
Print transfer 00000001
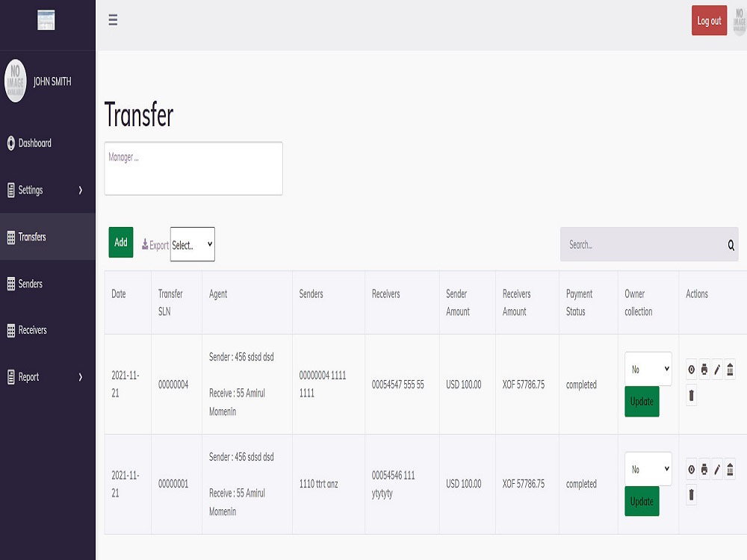coord(704,470)
